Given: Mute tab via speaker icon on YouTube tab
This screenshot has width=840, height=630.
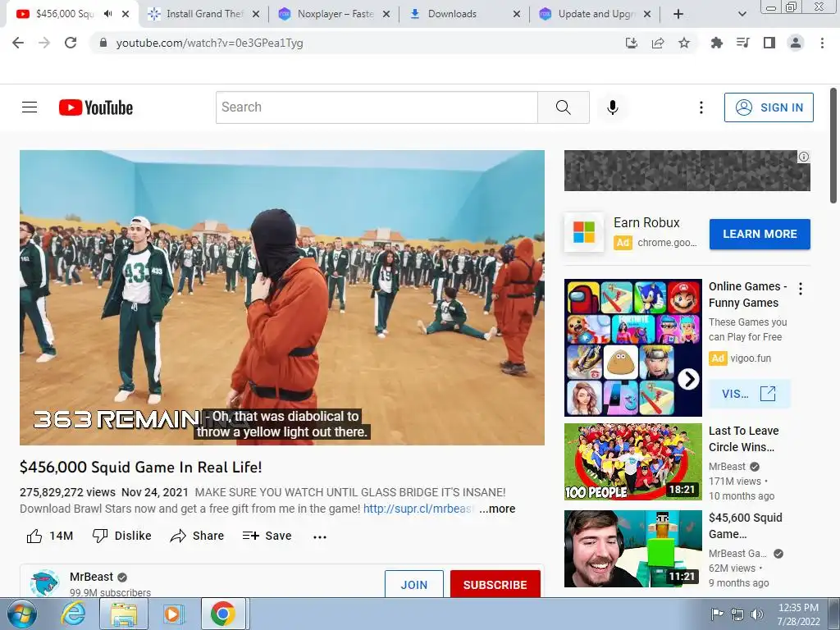Looking at the screenshot, I should point(107,14).
